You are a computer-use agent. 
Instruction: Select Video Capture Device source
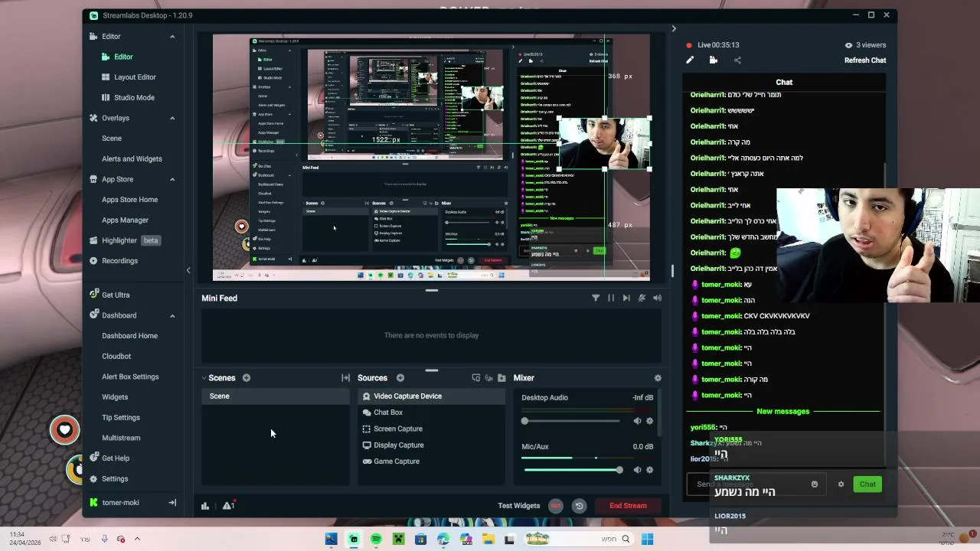(x=431, y=396)
